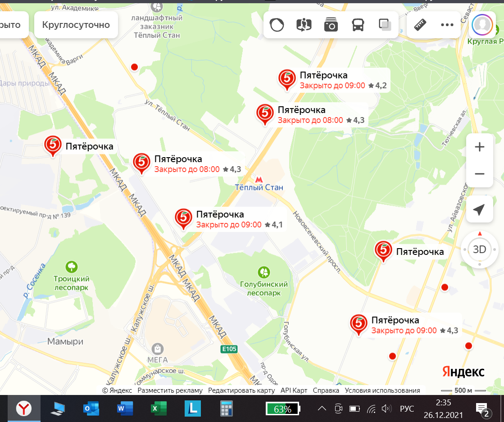
Task: Open Excel from taskbar
Action: [x=159, y=409]
